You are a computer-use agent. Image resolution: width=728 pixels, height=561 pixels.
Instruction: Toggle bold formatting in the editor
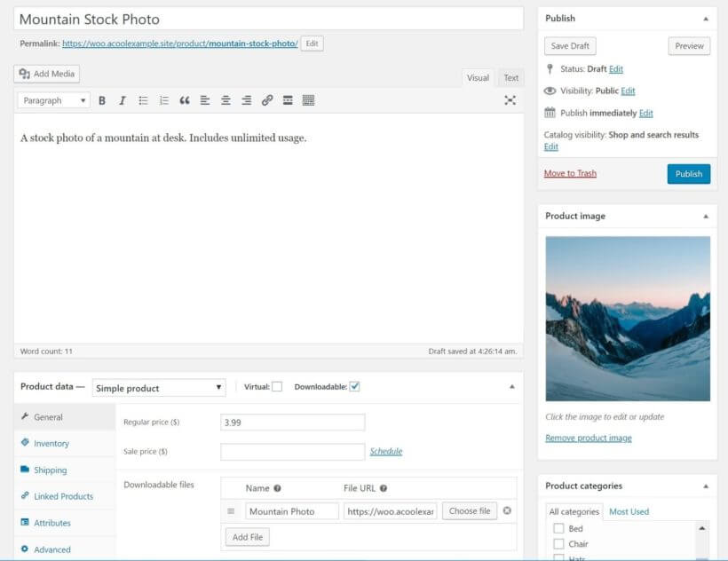[x=103, y=100]
